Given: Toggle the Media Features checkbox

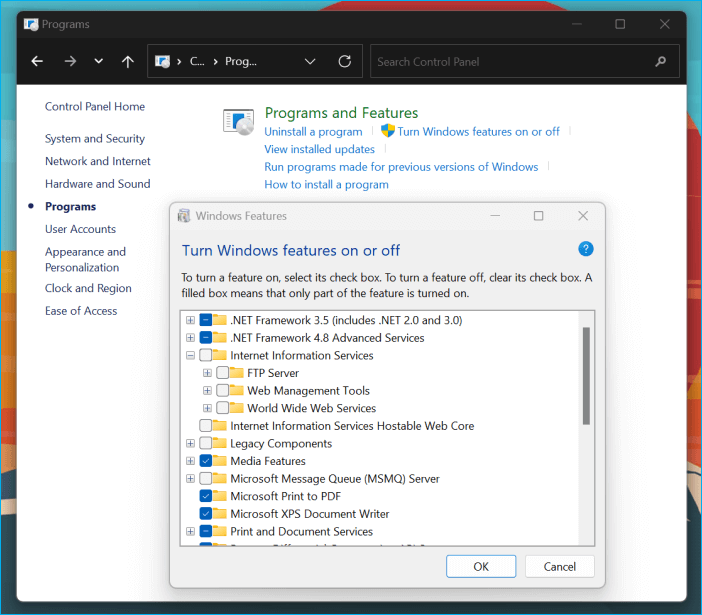Looking at the screenshot, I should 206,461.
